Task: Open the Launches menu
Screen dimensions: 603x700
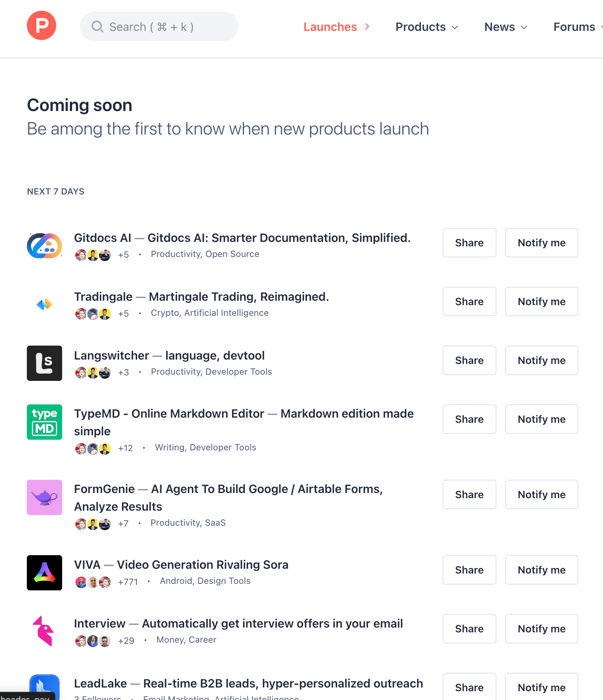Action: [330, 26]
